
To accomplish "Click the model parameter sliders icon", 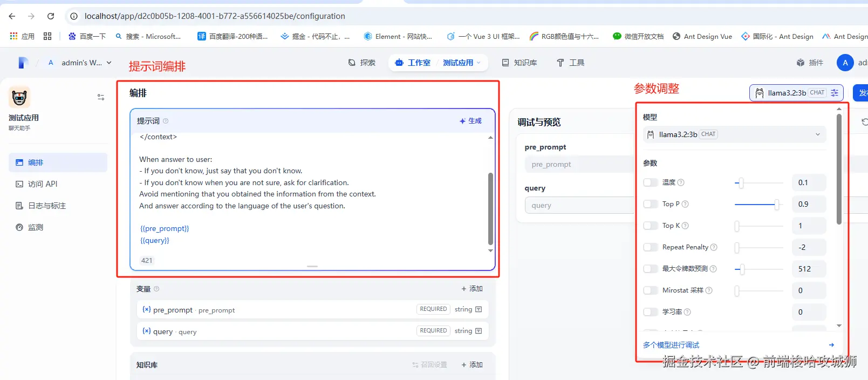I will tap(835, 93).
